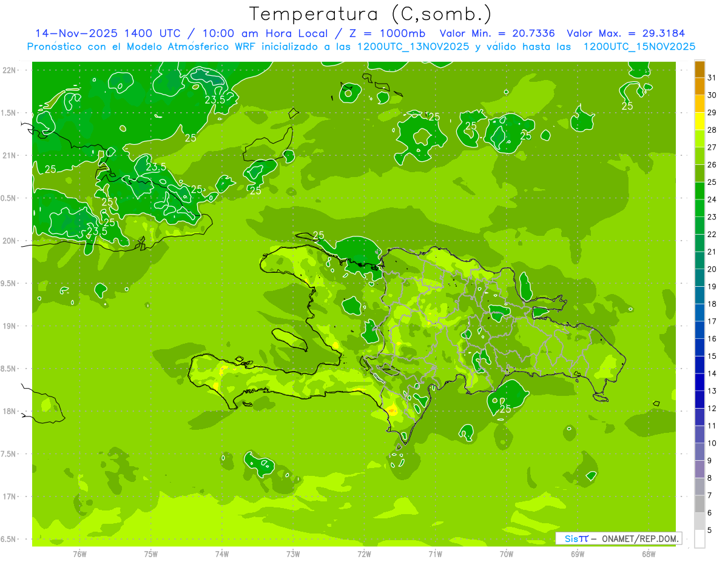Click the 'Sis' logo text in the credit box
Image resolution: width=728 pixels, height=562 pixels.
tap(571, 538)
